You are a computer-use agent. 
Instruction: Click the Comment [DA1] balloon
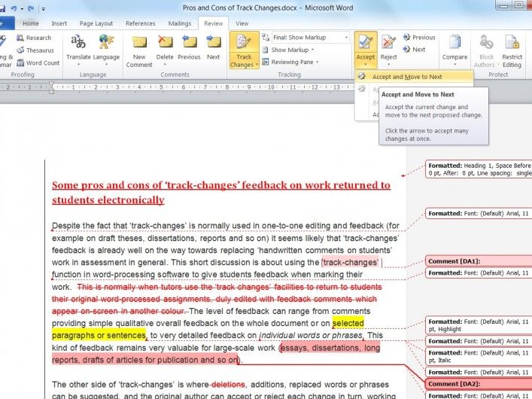[x=477, y=261]
